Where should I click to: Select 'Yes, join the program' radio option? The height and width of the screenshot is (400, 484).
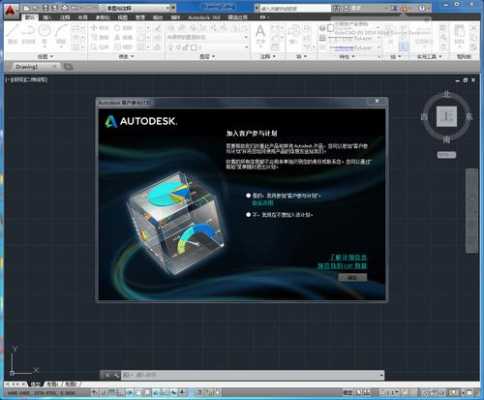[248, 195]
